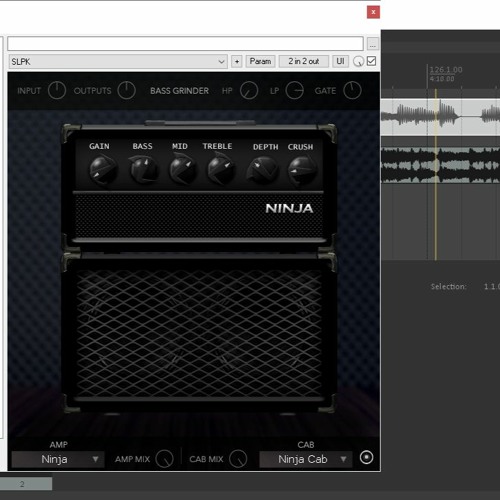This screenshot has height=500, width=500.
Task: Click the empty comment text field
Action: (185, 44)
